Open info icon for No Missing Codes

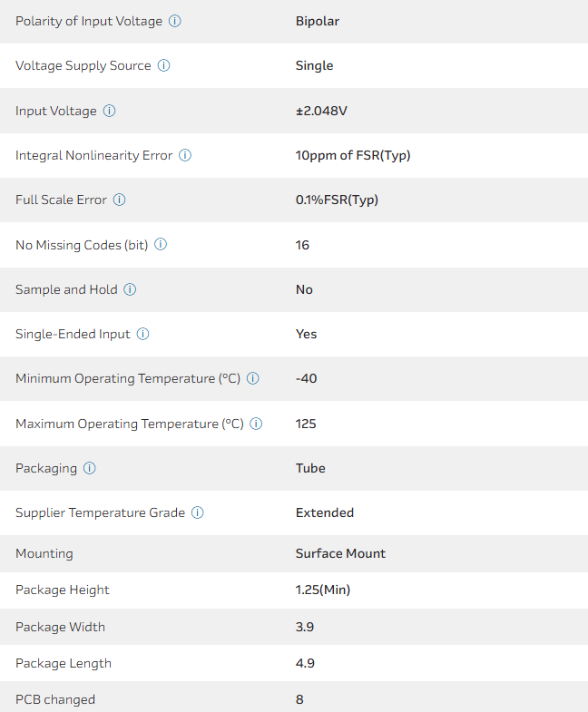click(161, 245)
